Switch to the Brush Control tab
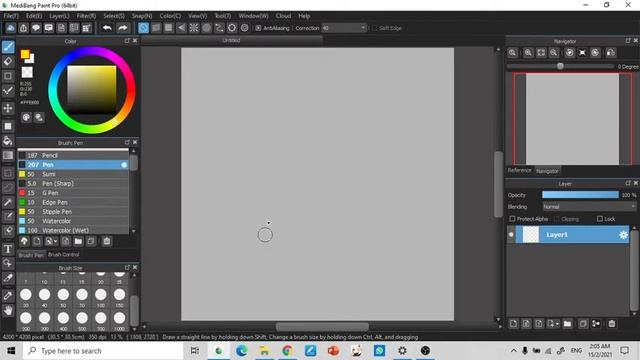The height and width of the screenshot is (360, 640). tap(63, 254)
